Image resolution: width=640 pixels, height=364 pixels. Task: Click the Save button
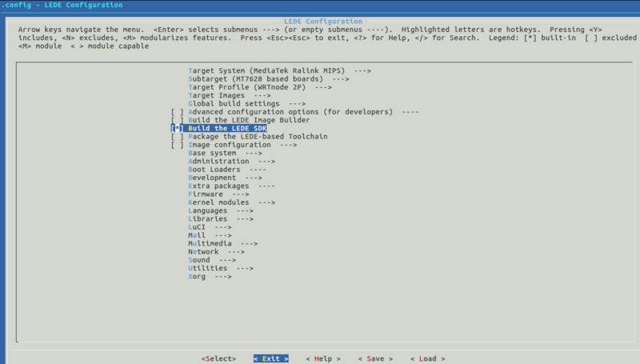click(x=375, y=358)
